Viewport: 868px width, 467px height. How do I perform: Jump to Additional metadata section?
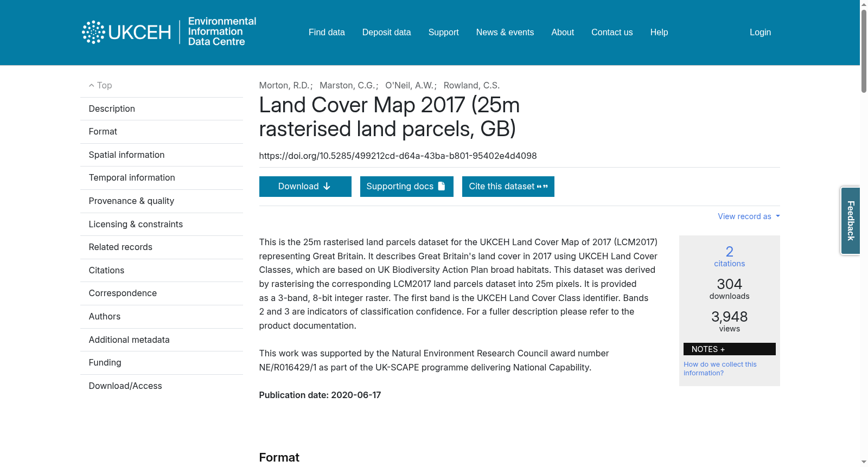point(162,340)
